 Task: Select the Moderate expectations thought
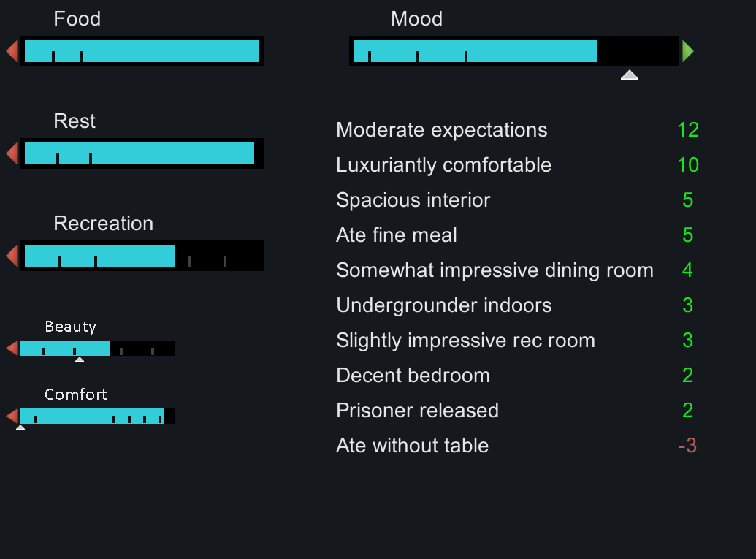442,130
